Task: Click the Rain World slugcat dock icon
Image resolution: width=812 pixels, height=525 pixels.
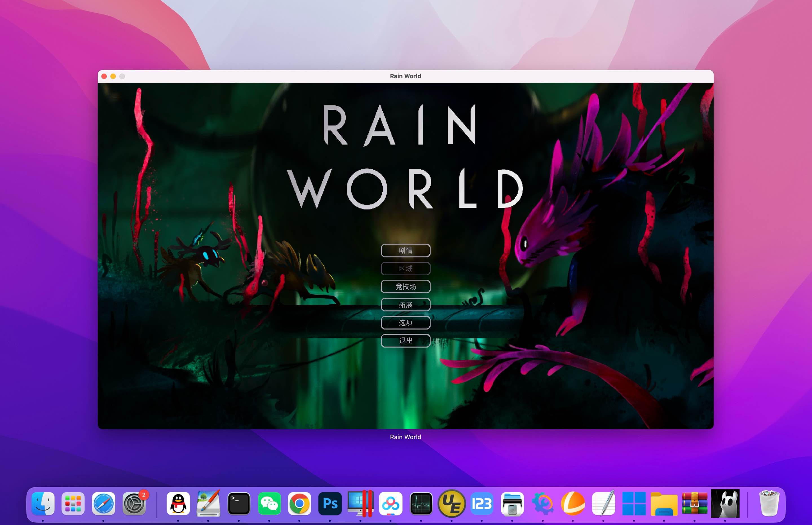Action: coord(725,504)
